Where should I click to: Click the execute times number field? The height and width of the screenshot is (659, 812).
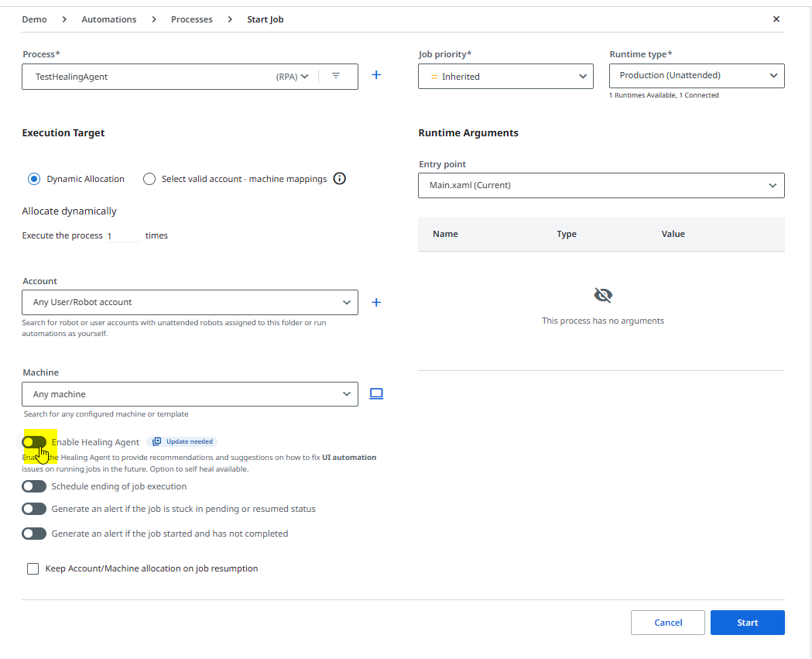click(x=123, y=235)
